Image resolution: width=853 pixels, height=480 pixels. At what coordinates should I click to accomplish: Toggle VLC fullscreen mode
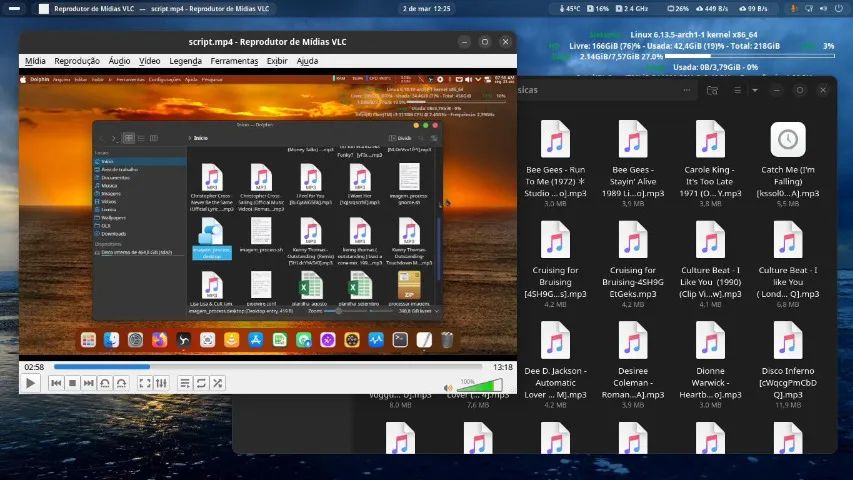click(x=145, y=384)
